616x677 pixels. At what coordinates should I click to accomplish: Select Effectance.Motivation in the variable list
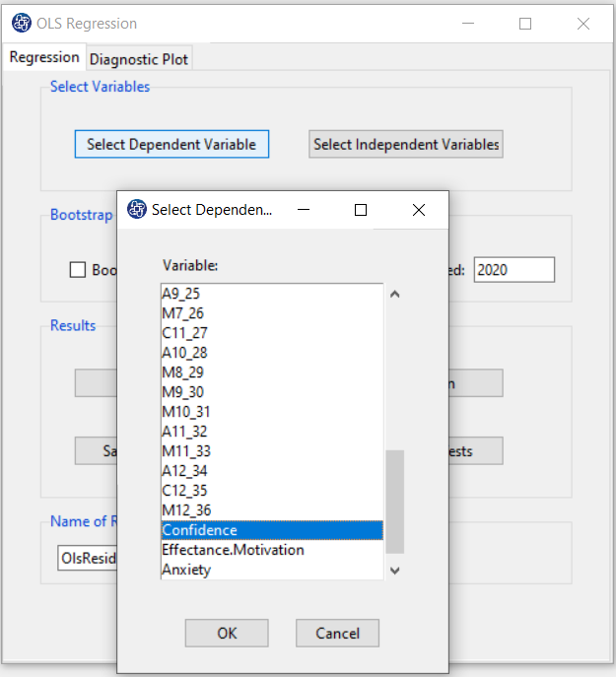pos(272,550)
